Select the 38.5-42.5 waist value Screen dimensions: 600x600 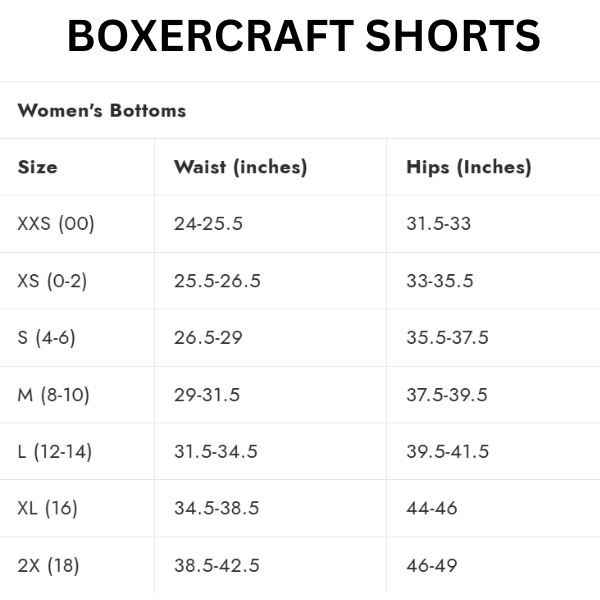coord(216,566)
